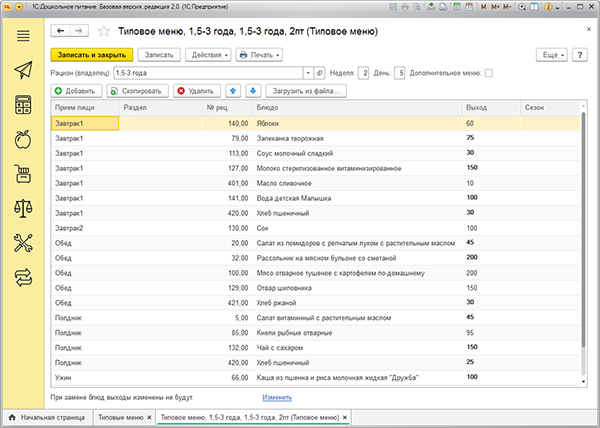600x428 pixels.
Task: Click the zoom magnifier icon in title bar
Action: [522, 7]
